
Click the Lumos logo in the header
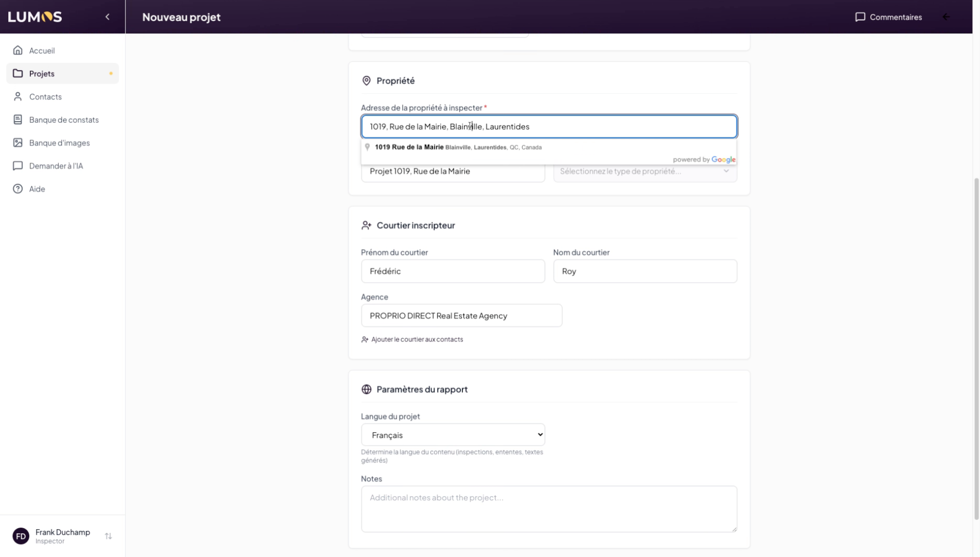(x=35, y=17)
